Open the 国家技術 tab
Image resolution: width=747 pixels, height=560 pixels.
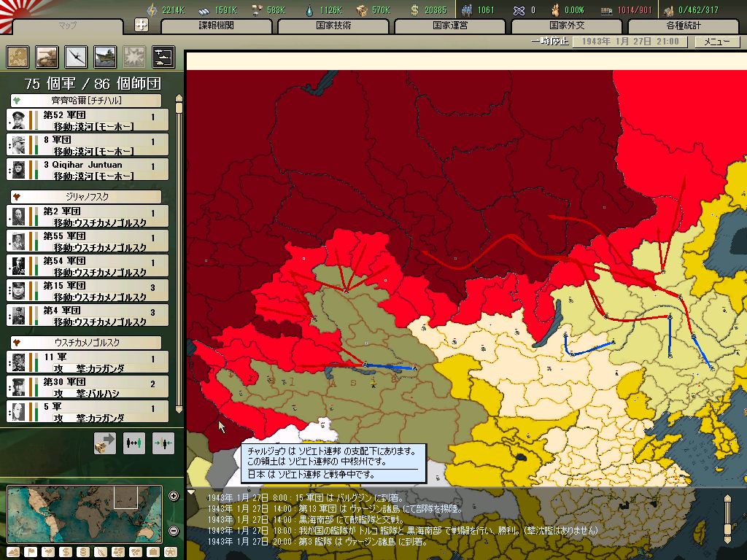tap(333, 26)
